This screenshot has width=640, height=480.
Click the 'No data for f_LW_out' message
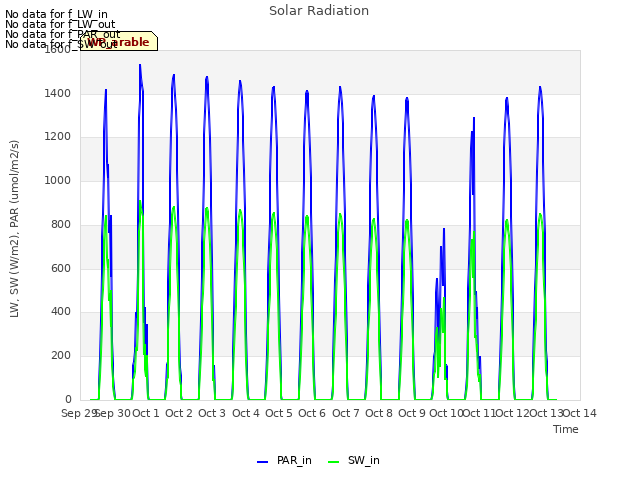60,24
